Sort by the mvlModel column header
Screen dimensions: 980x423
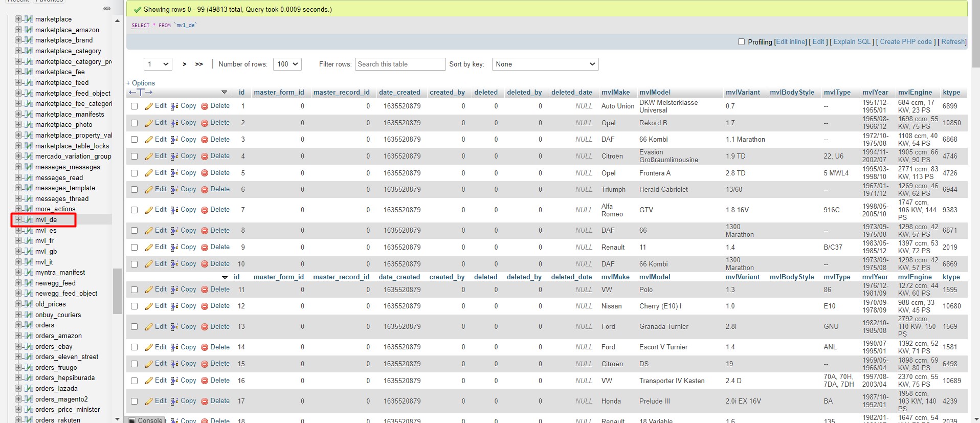[655, 93]
